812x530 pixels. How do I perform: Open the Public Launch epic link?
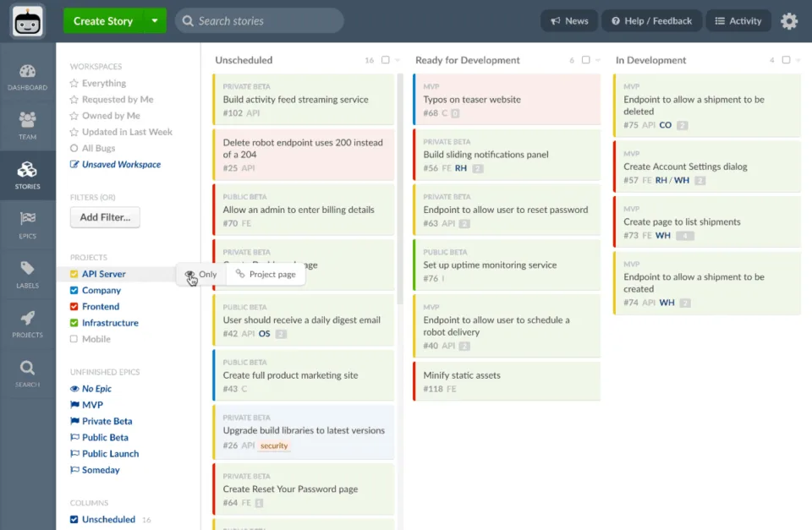[110, 454]
